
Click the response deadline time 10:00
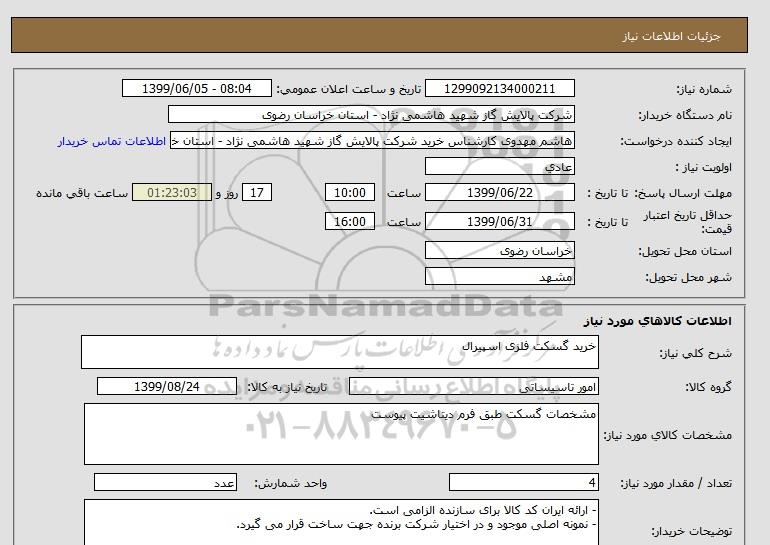point(350,192)
